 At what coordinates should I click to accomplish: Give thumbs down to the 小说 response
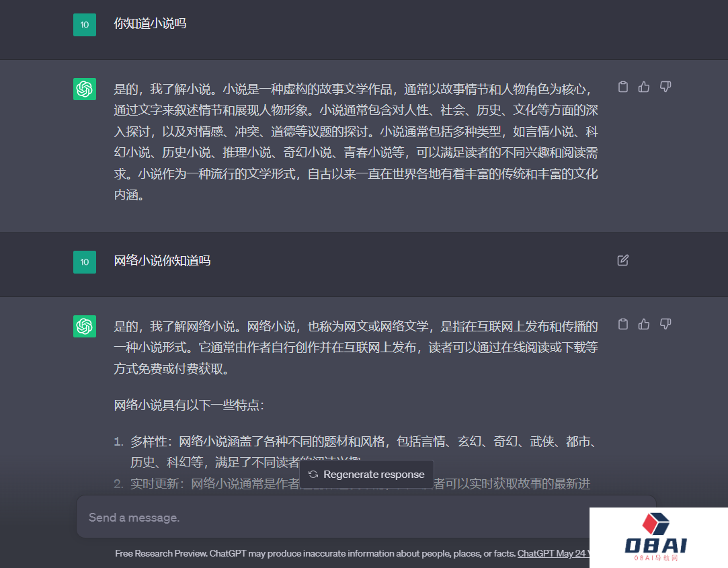click(x=665, y=87)
